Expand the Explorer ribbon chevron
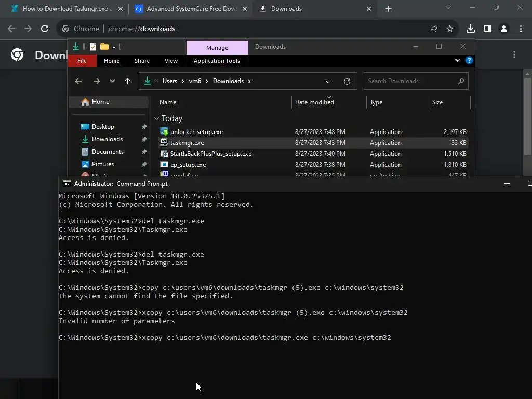Screen dimensions: 532x399 coord(457,60)
